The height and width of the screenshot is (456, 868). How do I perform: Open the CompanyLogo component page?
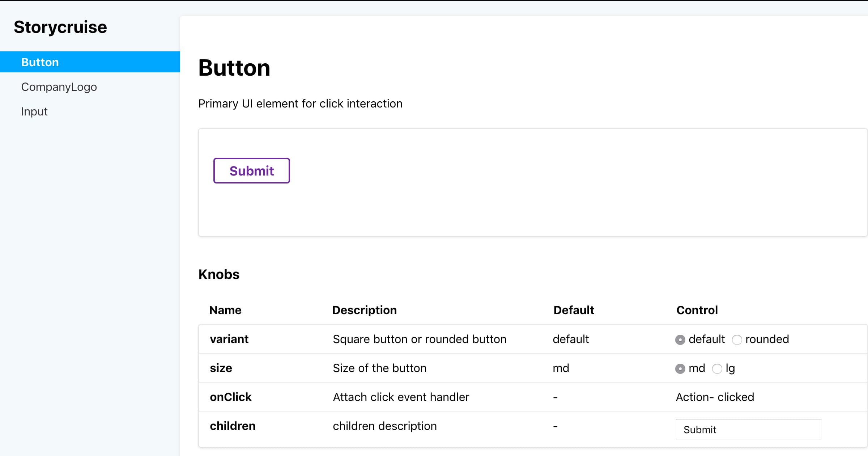coord(59,87)
